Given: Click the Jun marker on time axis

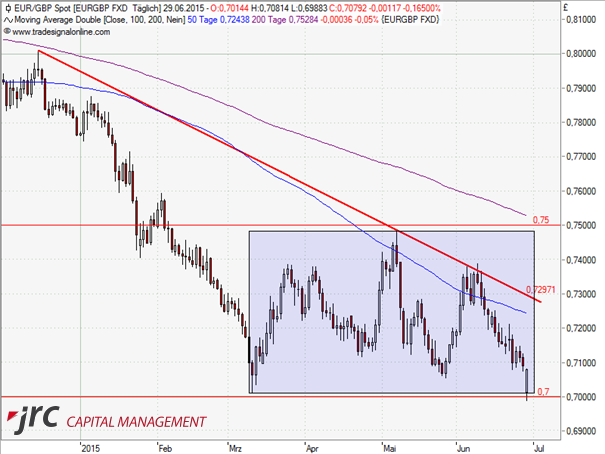Looking at the screenshot, I should coord(461,447).
